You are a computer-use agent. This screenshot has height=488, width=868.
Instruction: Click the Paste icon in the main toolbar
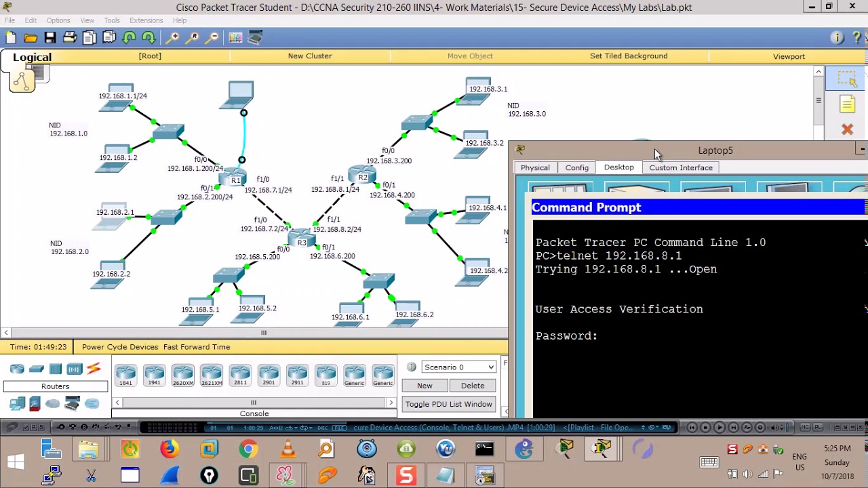coord(109,38)
